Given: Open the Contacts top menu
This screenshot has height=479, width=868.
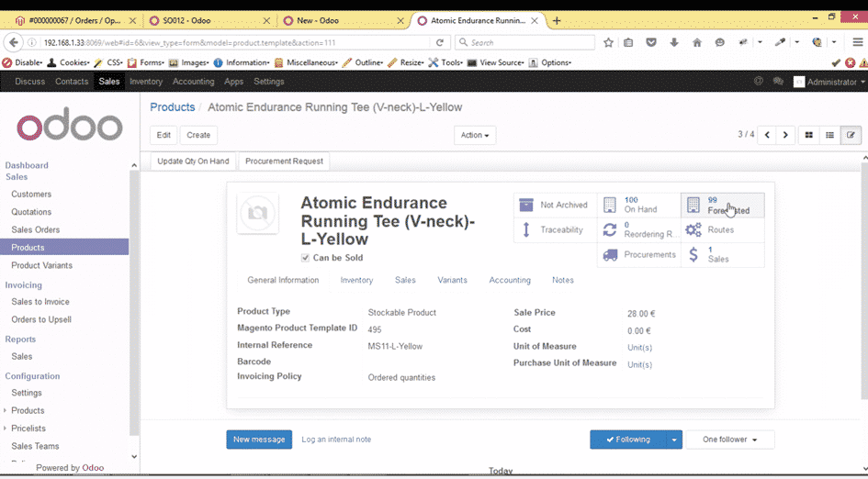Looking at the screenshot, I should [72, 82].
